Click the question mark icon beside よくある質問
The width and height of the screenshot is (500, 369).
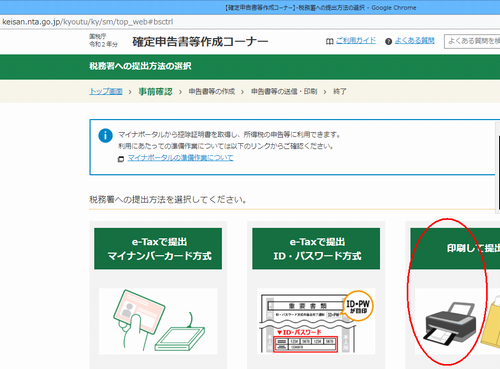point(388,42)
